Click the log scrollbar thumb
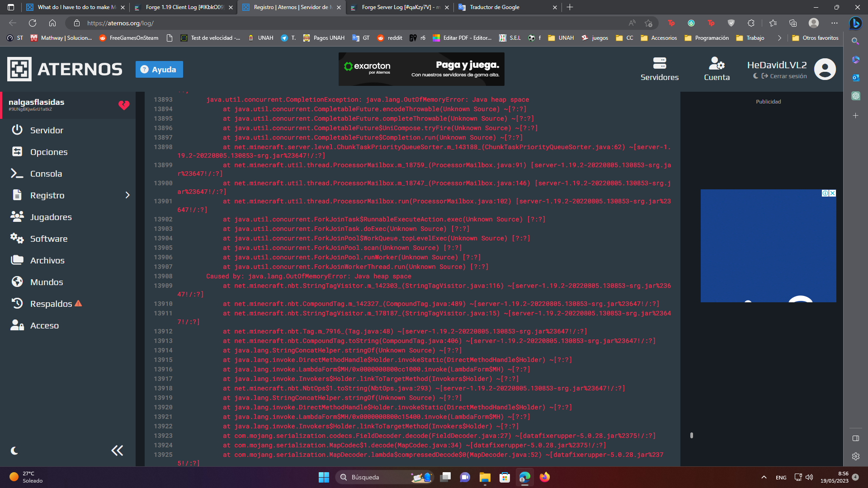Screen dimensions: 868x488 [691, 435]
